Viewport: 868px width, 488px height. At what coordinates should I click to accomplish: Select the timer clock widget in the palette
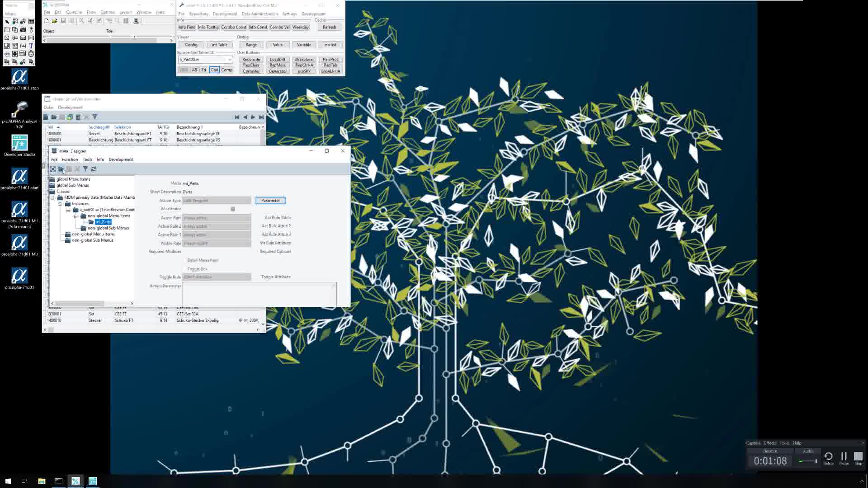tap(31, 54)
